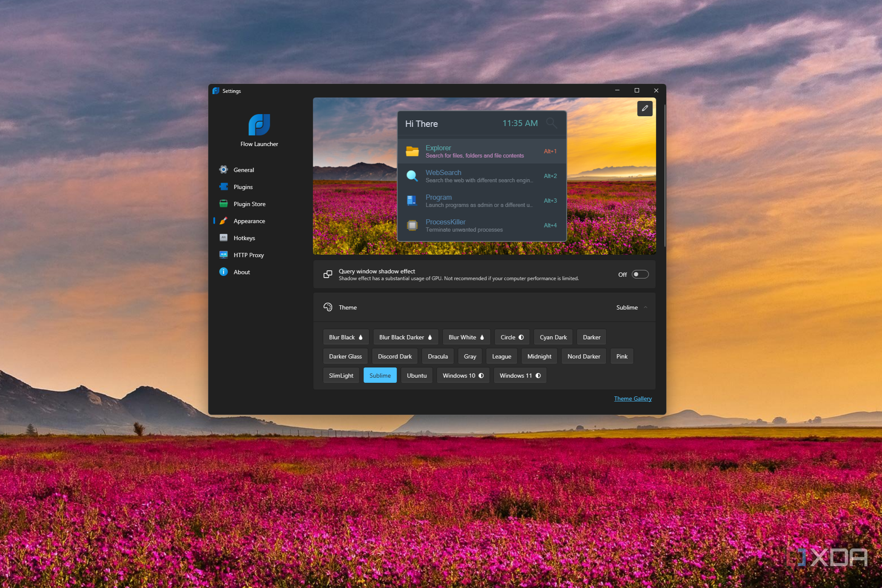Click the Hotkeys keyboard icon

[223, 238]
